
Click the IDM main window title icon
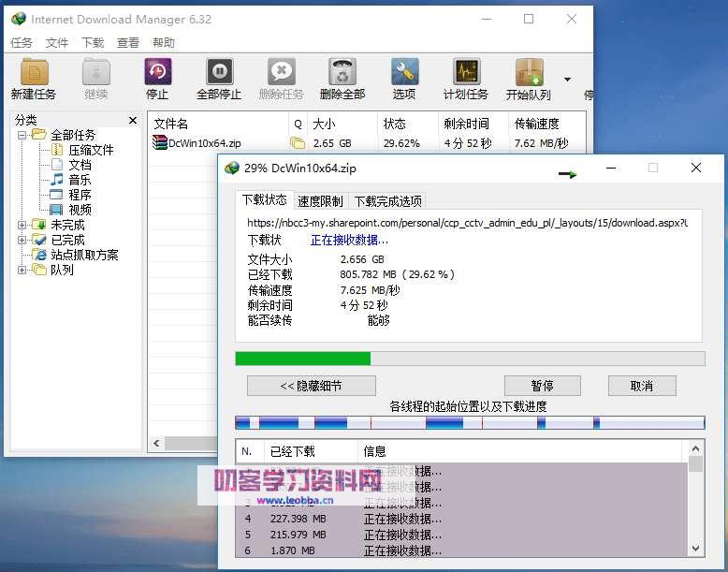tap(19, 19)
